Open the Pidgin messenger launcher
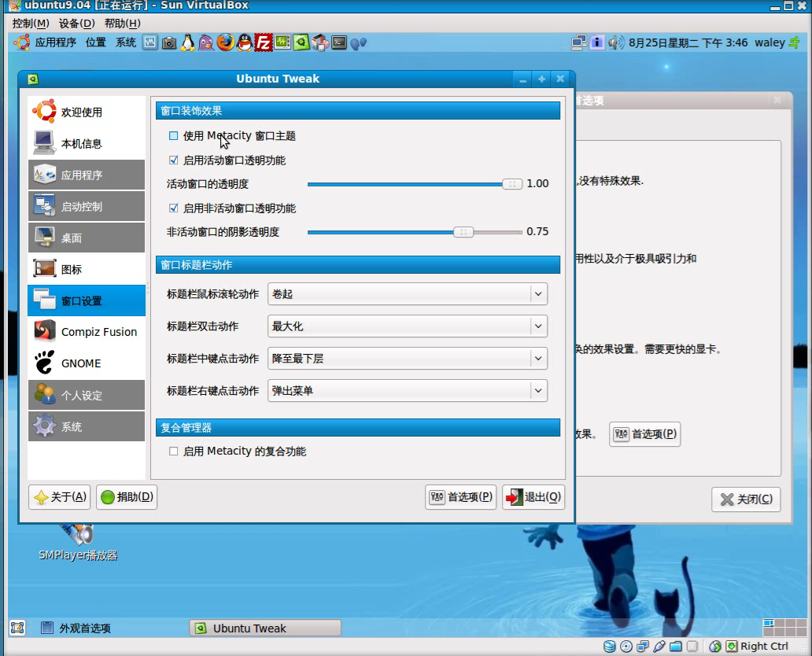 pos(206,42)
